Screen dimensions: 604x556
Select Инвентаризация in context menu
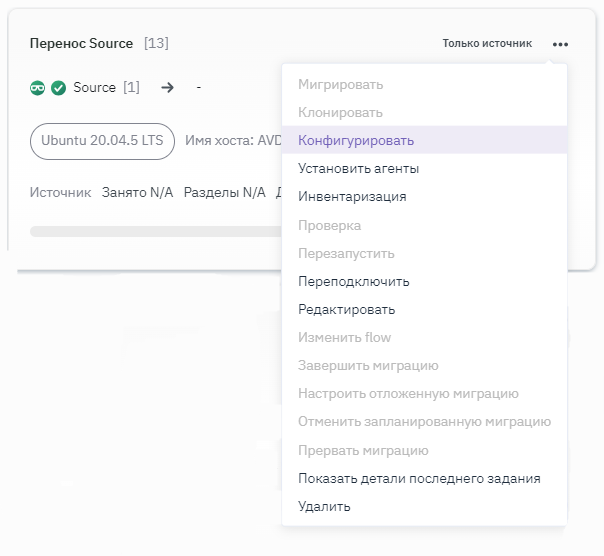click(x=352, y=197)
